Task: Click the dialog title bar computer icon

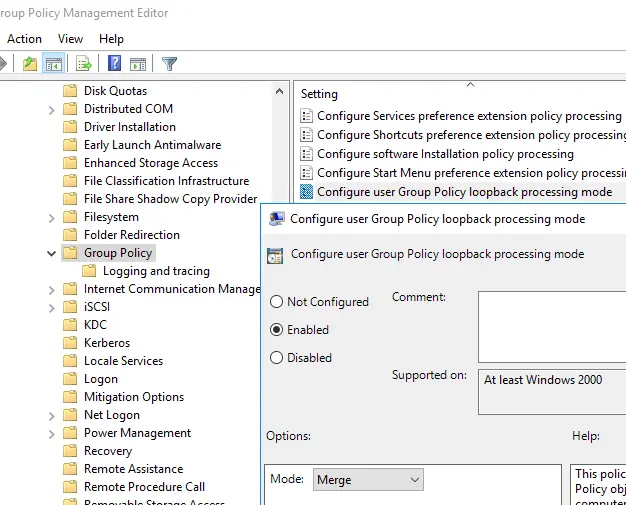Action: point(277,219)
